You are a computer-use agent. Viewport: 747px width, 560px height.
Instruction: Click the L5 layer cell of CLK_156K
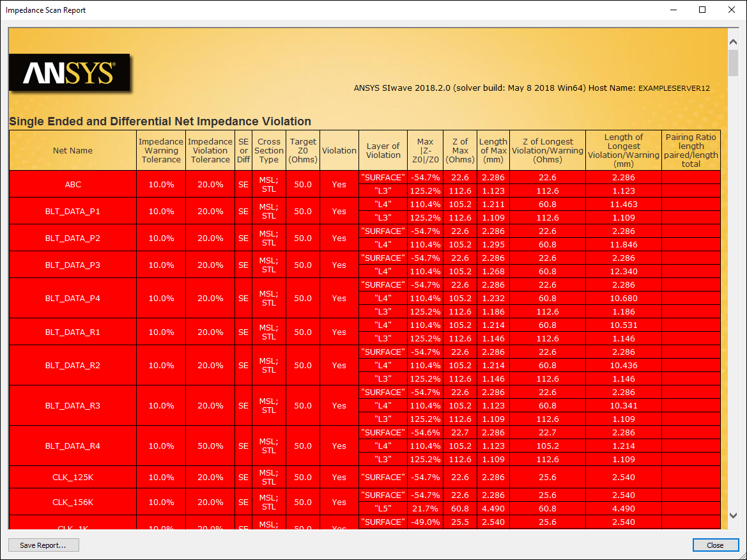pyautogui.click(x=383, y=509)
